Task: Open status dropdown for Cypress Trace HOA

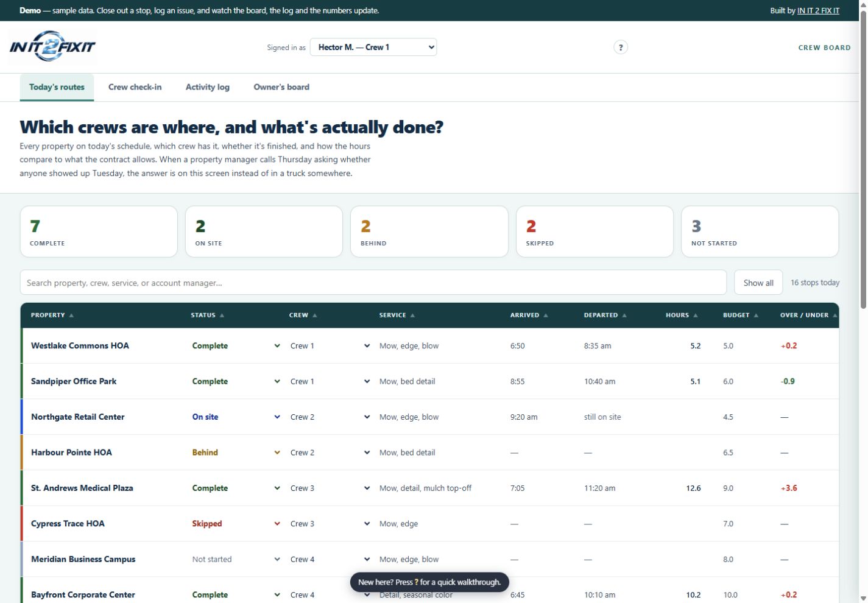Action: [x=236, y=524]
